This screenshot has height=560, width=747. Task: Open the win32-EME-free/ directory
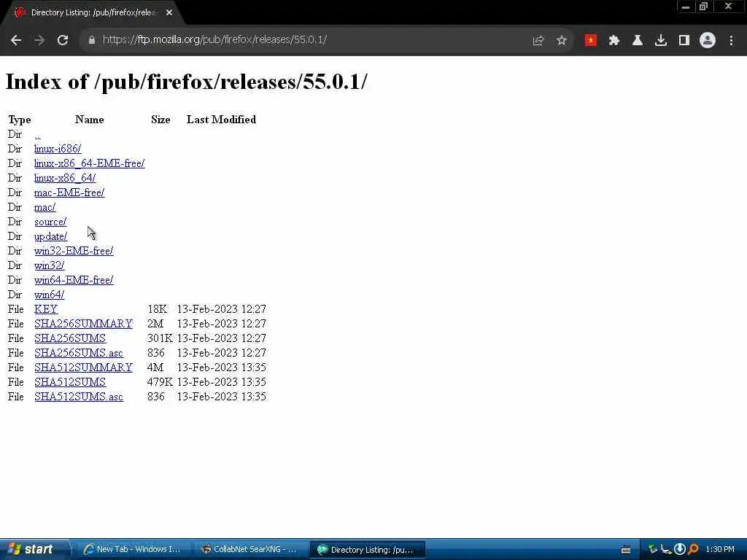tap(74, 251)
